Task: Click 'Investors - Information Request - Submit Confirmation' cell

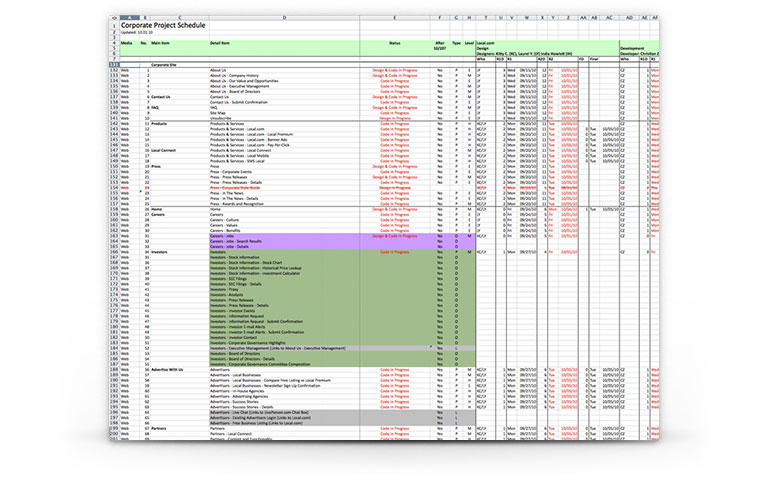Action: pyautogui.click(x=256, y=322)
